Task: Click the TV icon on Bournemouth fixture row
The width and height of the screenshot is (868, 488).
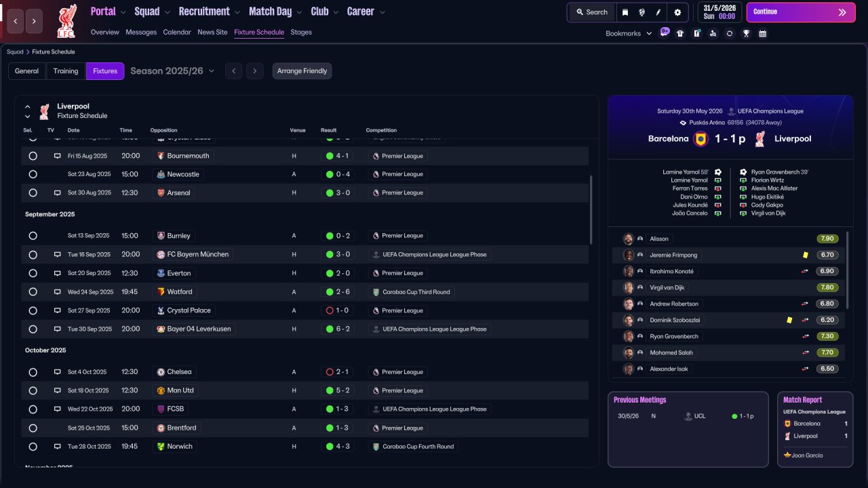Action: [58, 156]
